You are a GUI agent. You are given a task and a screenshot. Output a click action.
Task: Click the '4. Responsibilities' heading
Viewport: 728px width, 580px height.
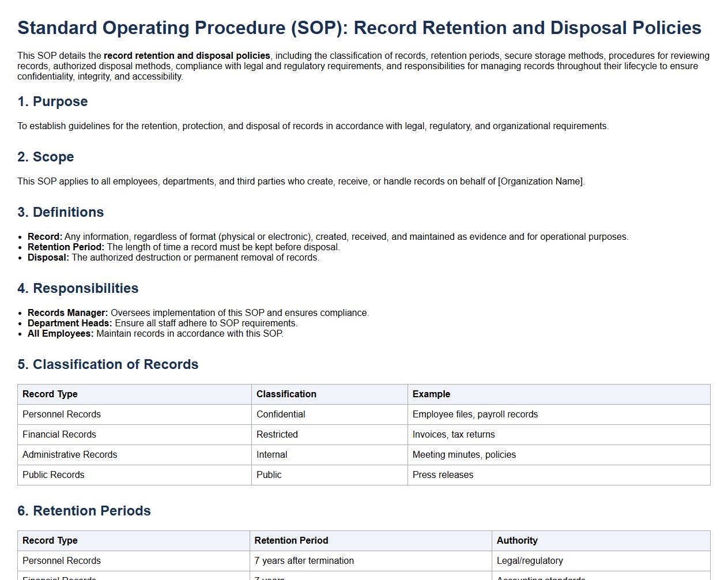coord(78,288)
